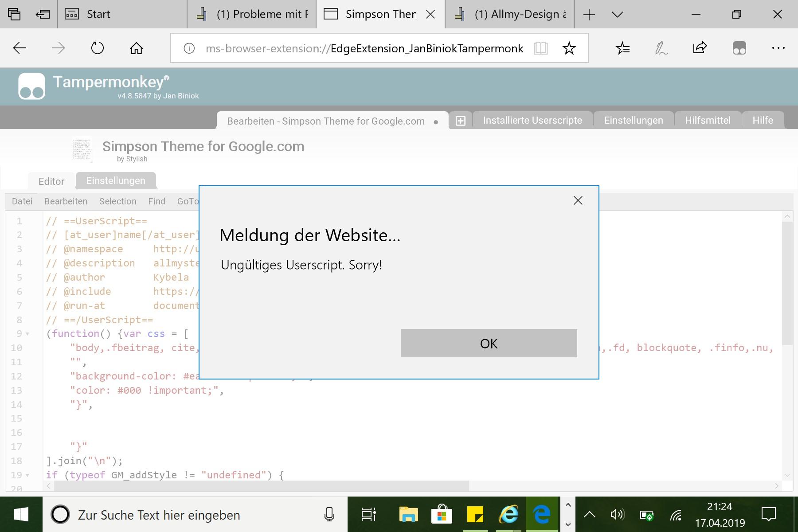This screenshot has height=532, width=798.
Task: Open the Tampermonkey extension icon in toolbar
Action: (x=739, y=48)
